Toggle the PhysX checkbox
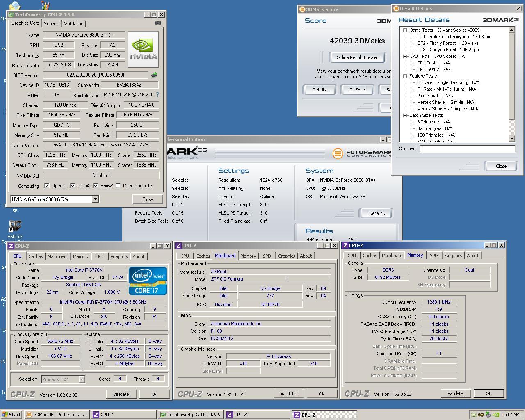 [x=96, y=186]
